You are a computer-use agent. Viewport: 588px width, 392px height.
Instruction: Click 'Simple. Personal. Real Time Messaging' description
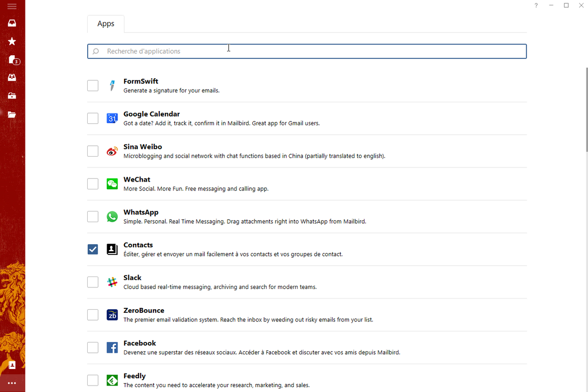click(245, 222)
